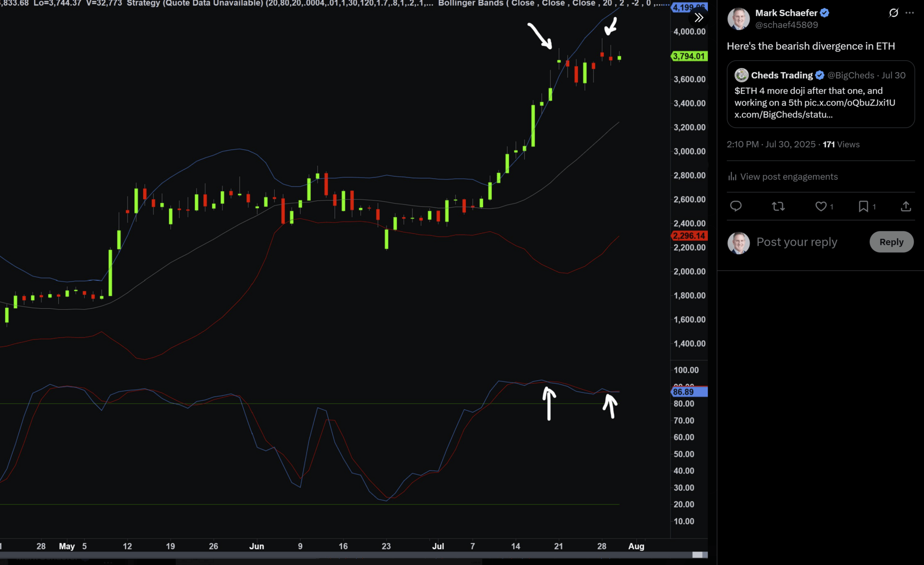The height and width of the screenshot is (565, 924).
Task: Like the post with heart icon
Action: click(821, 206)
